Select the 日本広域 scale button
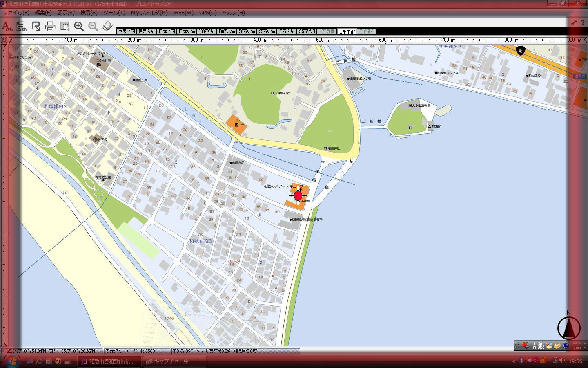This screenshot has height=368, width=588. [187, 31]
